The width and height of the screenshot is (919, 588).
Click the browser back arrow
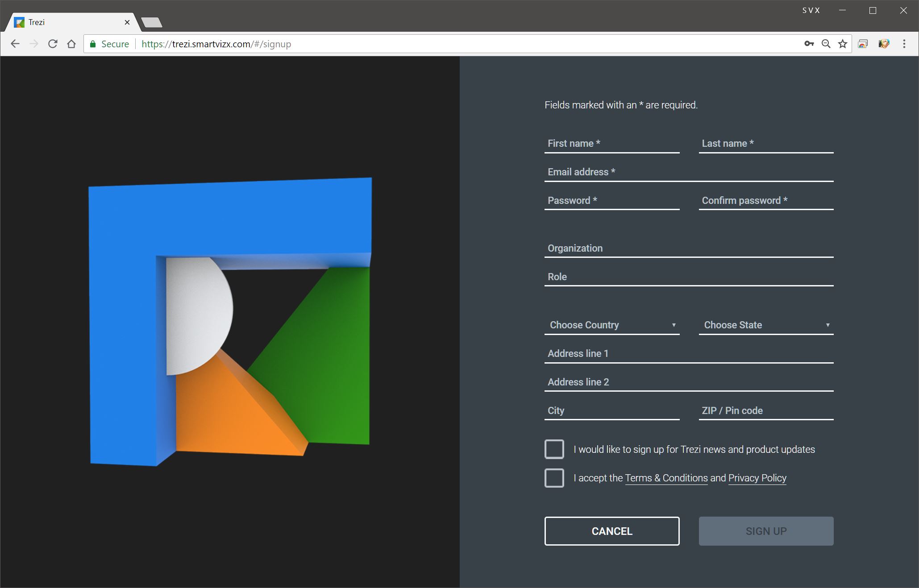15,44
